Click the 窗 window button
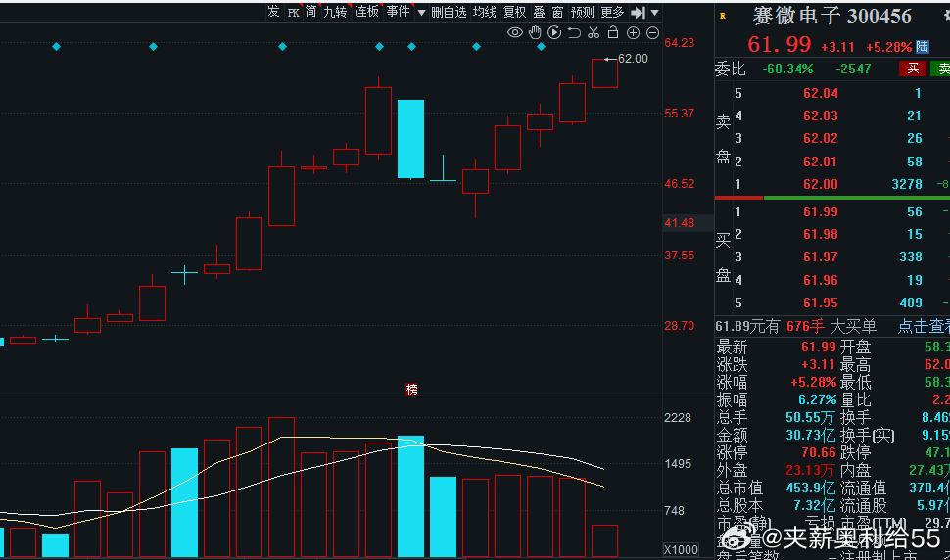The height and width of the screenshot is (560, 950). coord(558,12)
